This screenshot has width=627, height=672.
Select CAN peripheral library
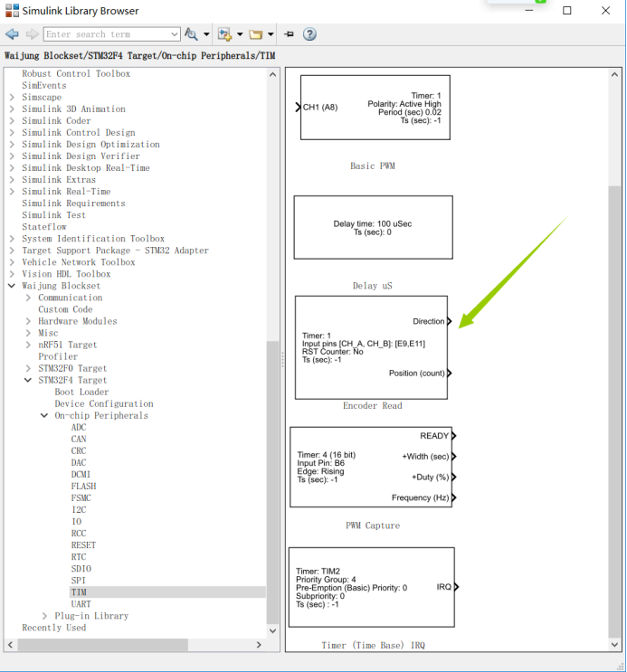pyautogui.click(x=79, y=439)
